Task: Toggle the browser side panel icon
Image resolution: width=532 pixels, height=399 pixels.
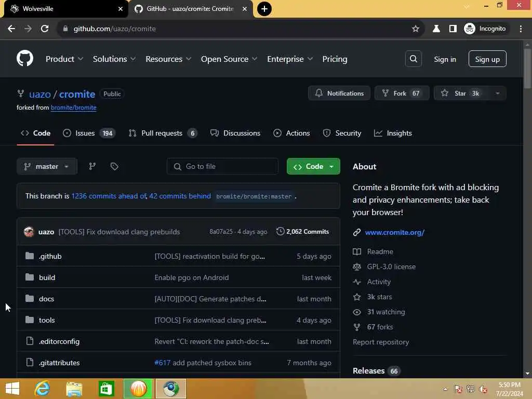Action: (453, 29)
